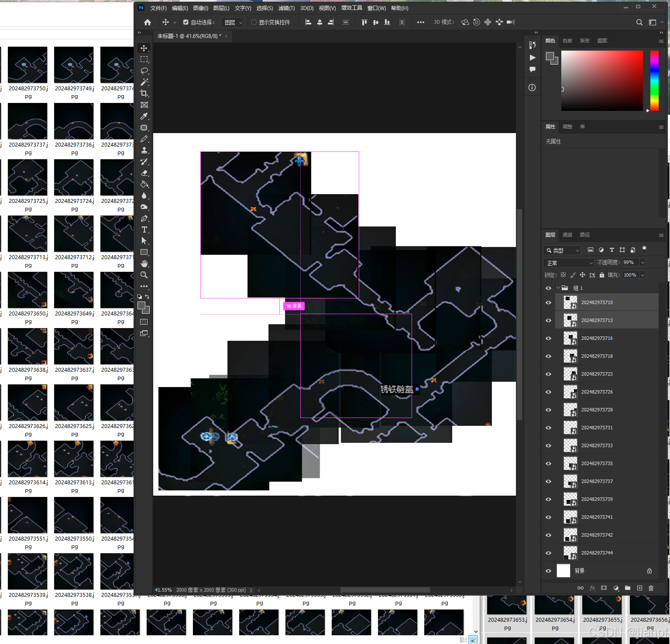Image resolution: width=670 pixels, height=644 pixels.
Task: Hide the background layer 背景
Action: coord(548,571)
